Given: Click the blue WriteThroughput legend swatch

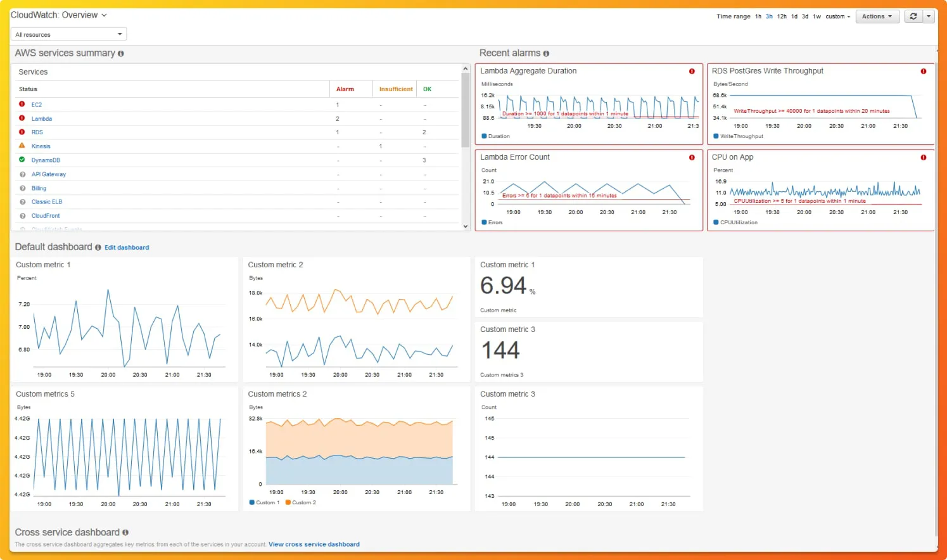Looking at the screenshot, I should [x=716, y=136].
